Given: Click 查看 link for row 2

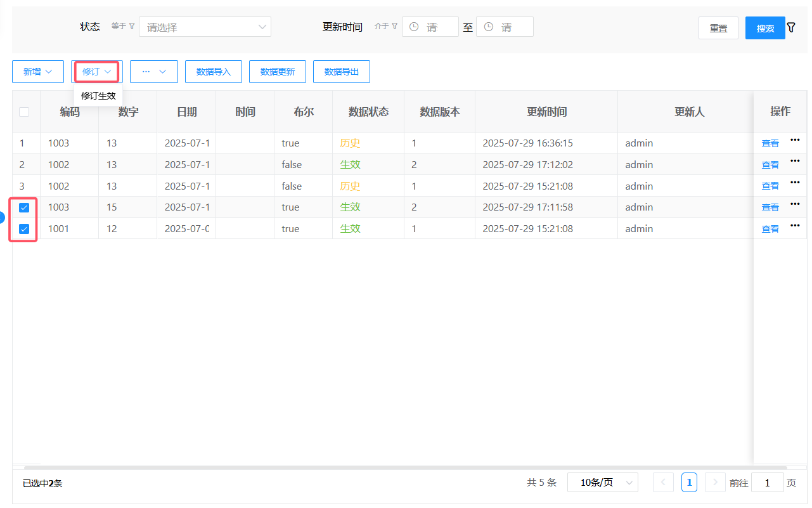Looking at the screenshot, I should tap(770, 165).
